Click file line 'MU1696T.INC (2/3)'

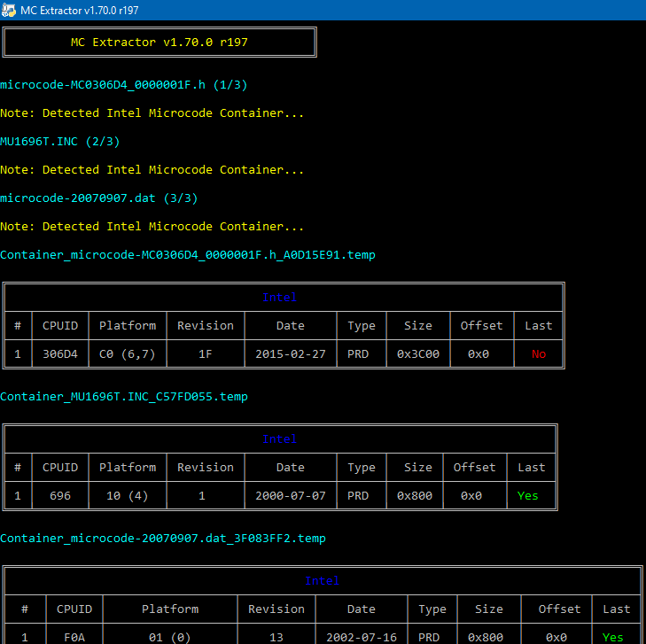point(59,142)
